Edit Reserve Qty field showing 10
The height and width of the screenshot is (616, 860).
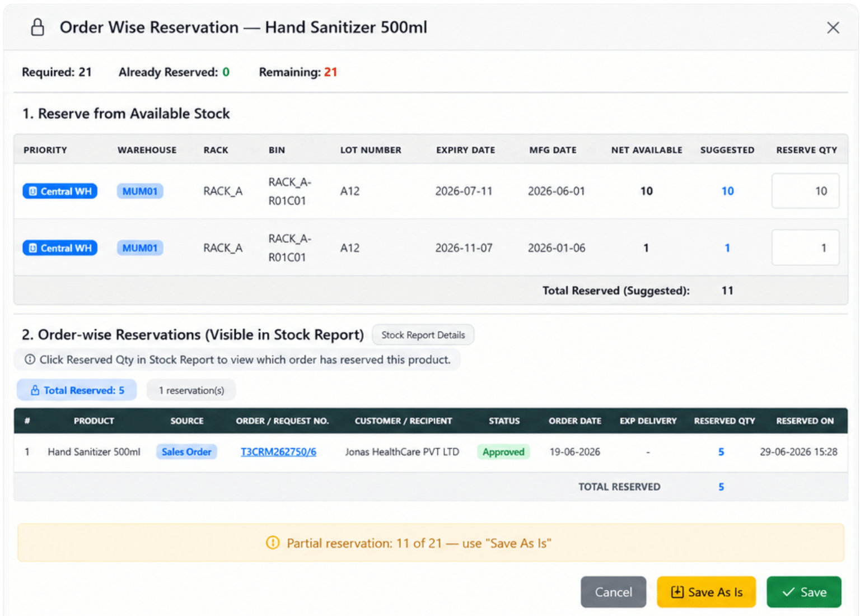pyautogui.click(x=805, y=191)
